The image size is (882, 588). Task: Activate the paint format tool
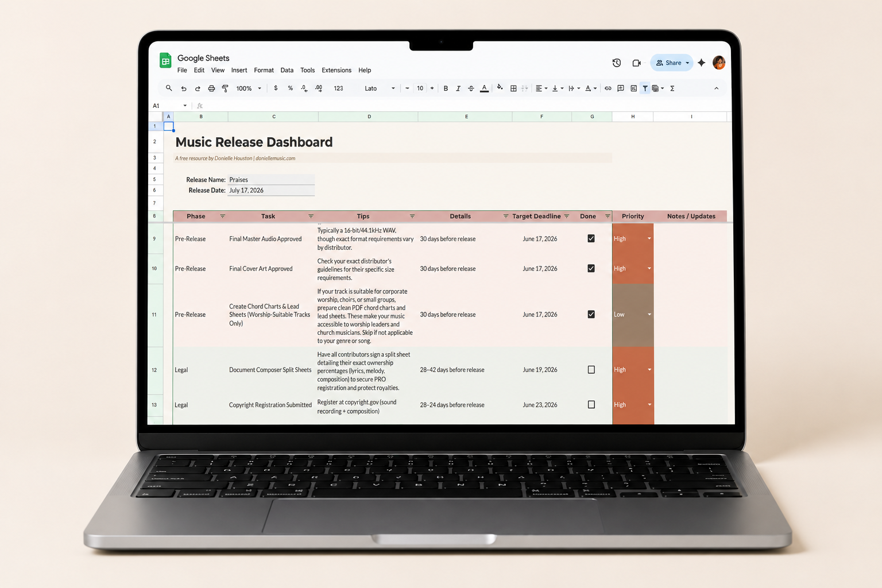point(225,88)
